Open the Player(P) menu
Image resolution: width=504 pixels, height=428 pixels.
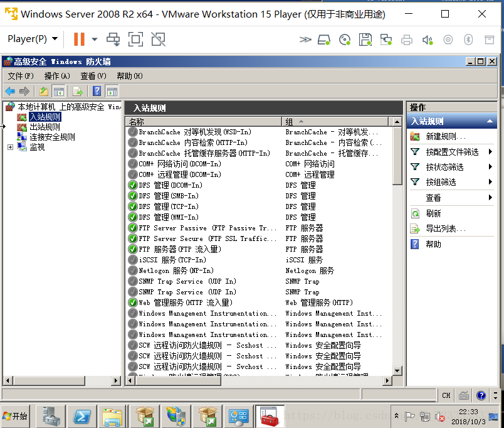(x=33, y=39)
